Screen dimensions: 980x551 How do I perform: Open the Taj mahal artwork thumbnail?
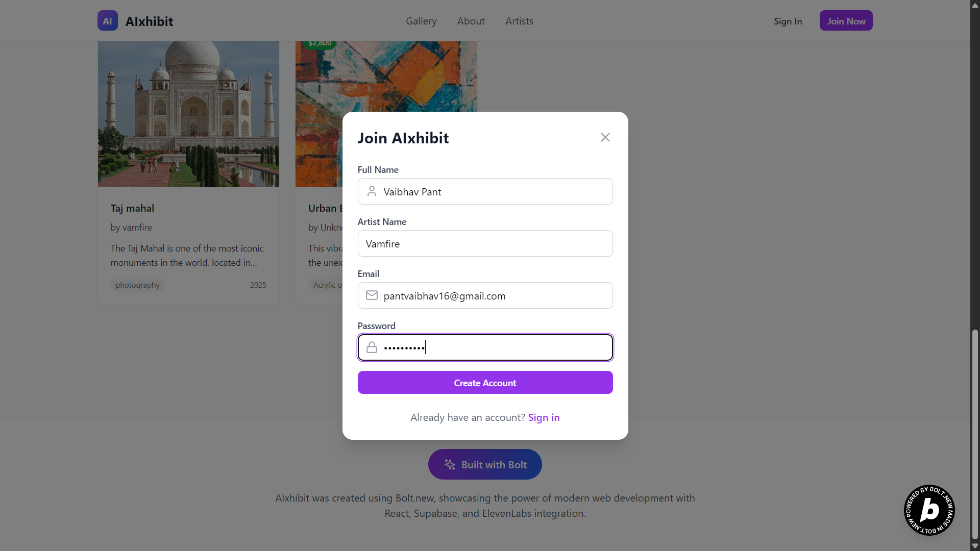[188, 114]
